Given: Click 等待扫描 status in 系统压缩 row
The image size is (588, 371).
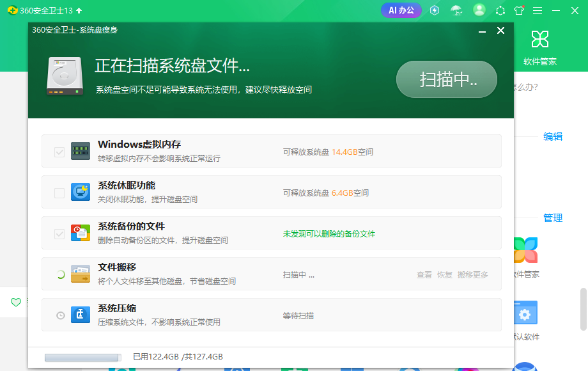Looking at the screenshot, I should point(298,316).
